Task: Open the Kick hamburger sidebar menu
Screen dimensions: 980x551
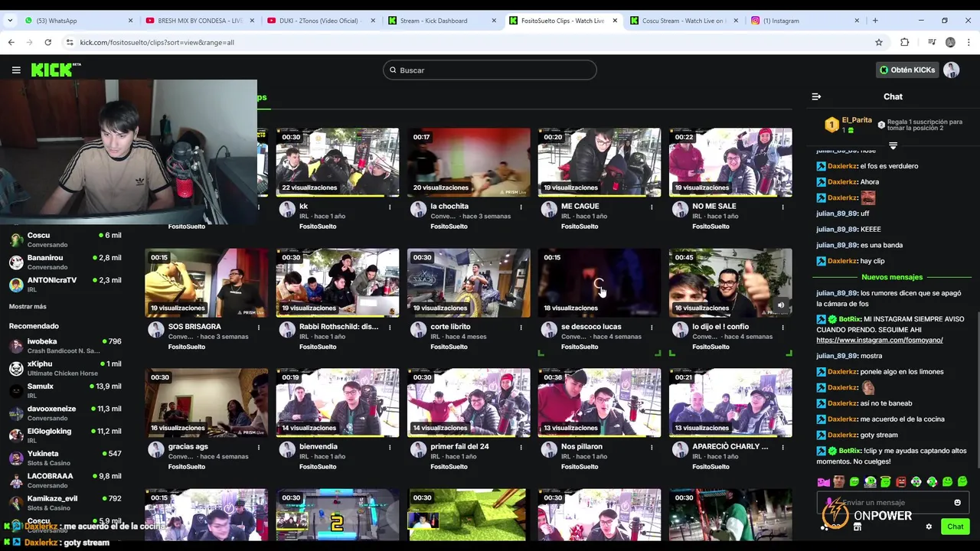Action: 16,70
